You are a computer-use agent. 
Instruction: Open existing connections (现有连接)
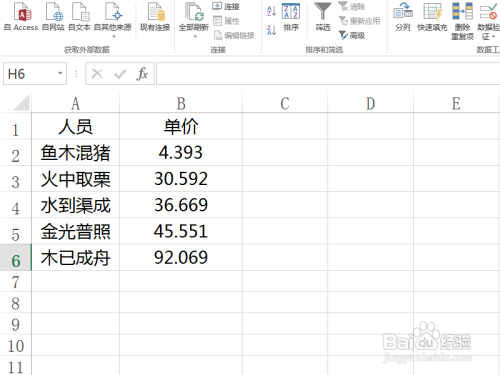(x=155, y=17)
